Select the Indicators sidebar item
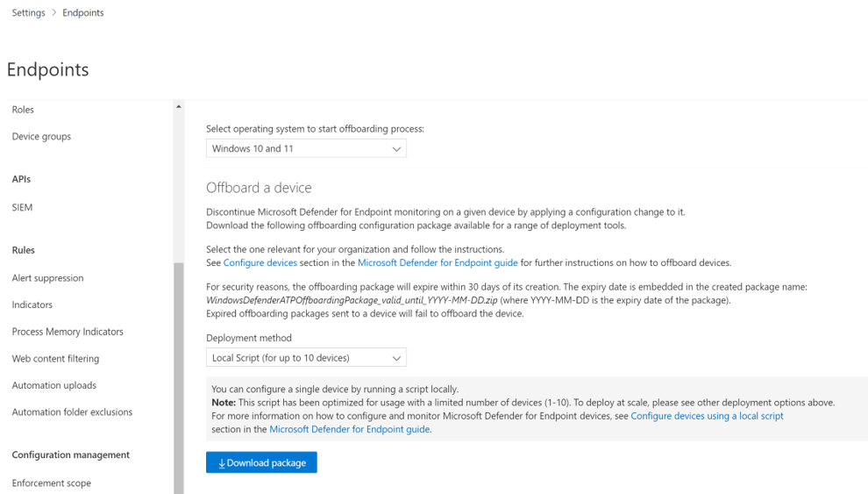This screenshot has width=868, height=494. [32, 304]
